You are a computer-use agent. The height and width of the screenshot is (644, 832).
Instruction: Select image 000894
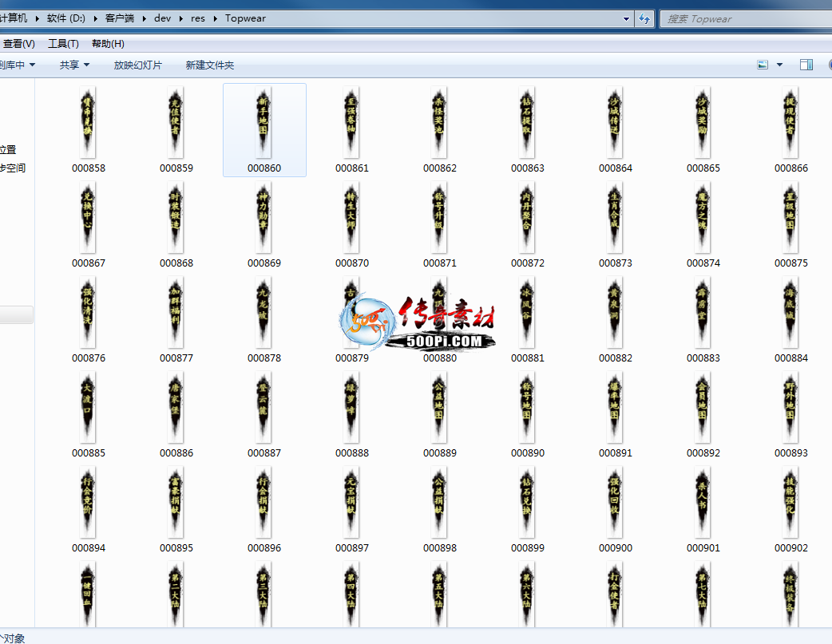[x=88, y=503]
